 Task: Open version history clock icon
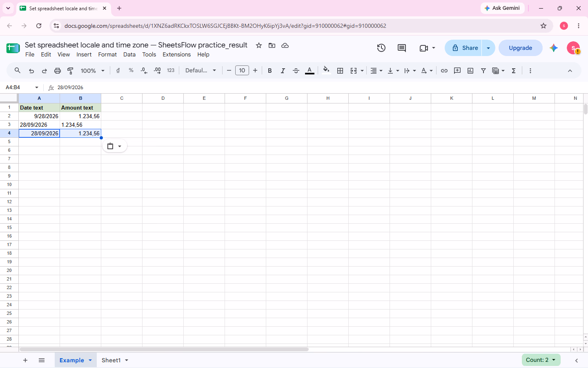point(381,48)
